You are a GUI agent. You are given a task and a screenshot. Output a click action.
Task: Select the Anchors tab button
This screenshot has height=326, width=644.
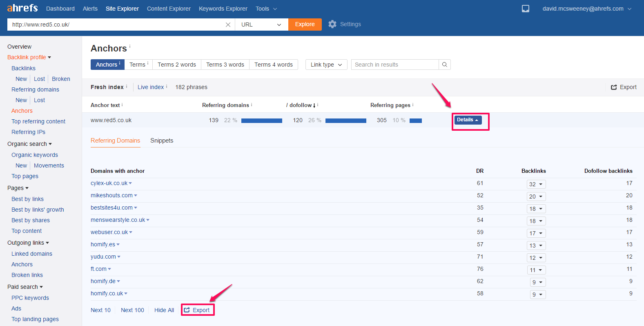click(107, 65)
